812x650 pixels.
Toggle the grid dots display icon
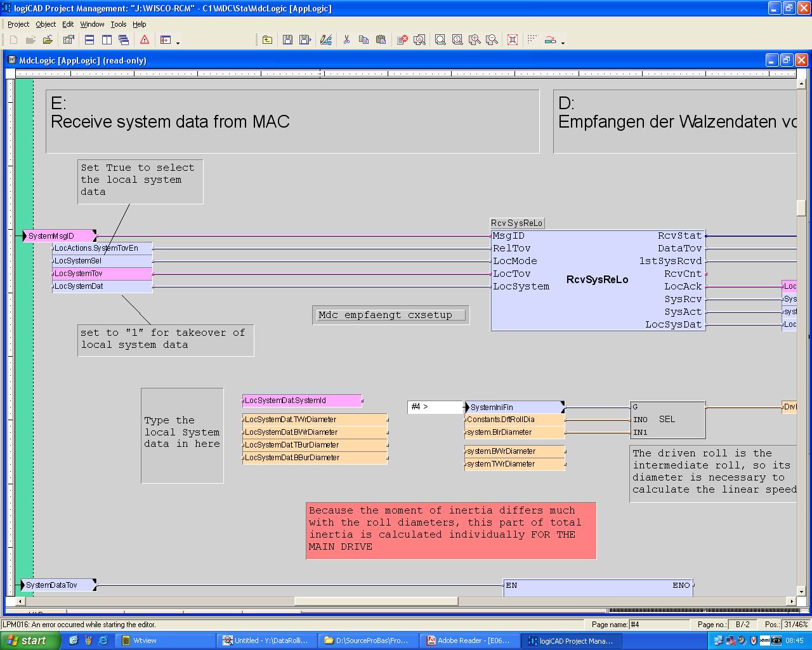click(x=532, y=39)
